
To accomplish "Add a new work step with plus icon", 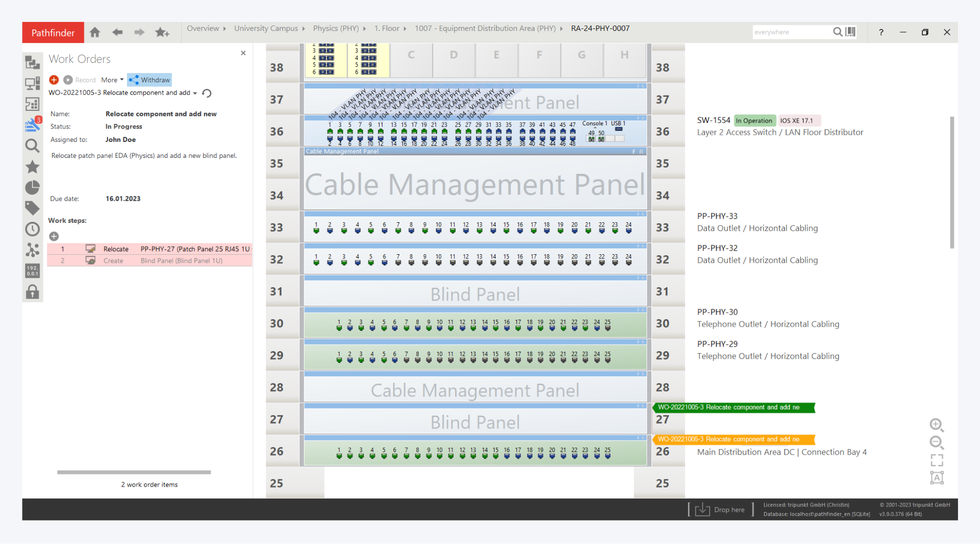I will tap(54, 236).
